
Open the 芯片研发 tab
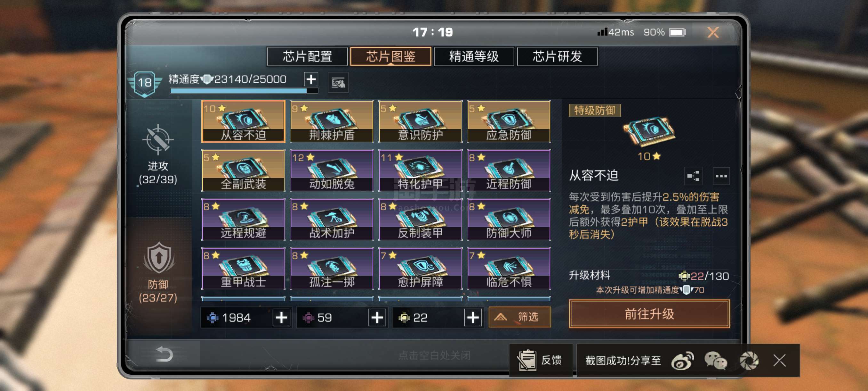pyautogui.click(x=557, y=56)
